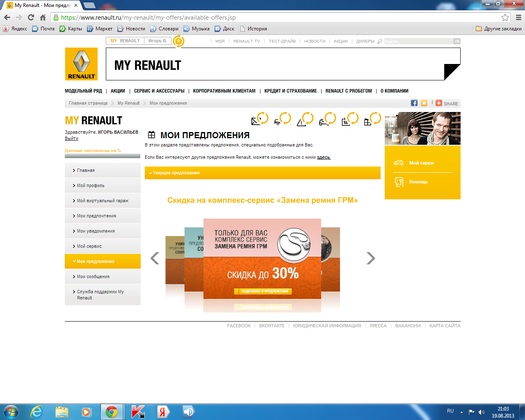
Task: Show previous offer with left arrow
Action: 155,258
